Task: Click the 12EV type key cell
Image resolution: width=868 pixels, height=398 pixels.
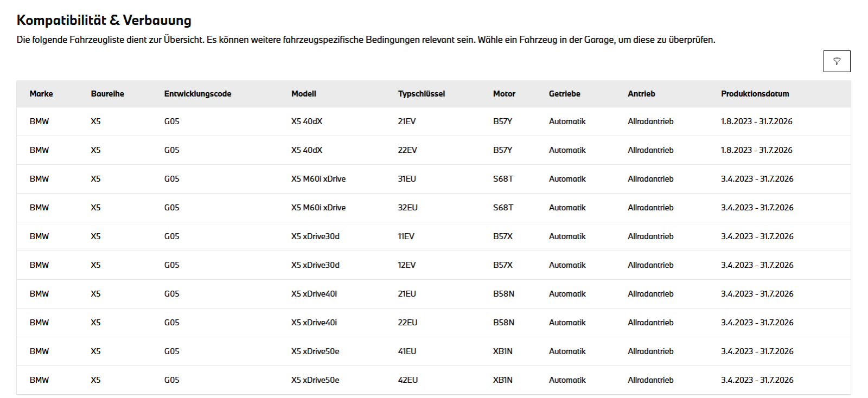Action: pos(406,265)
